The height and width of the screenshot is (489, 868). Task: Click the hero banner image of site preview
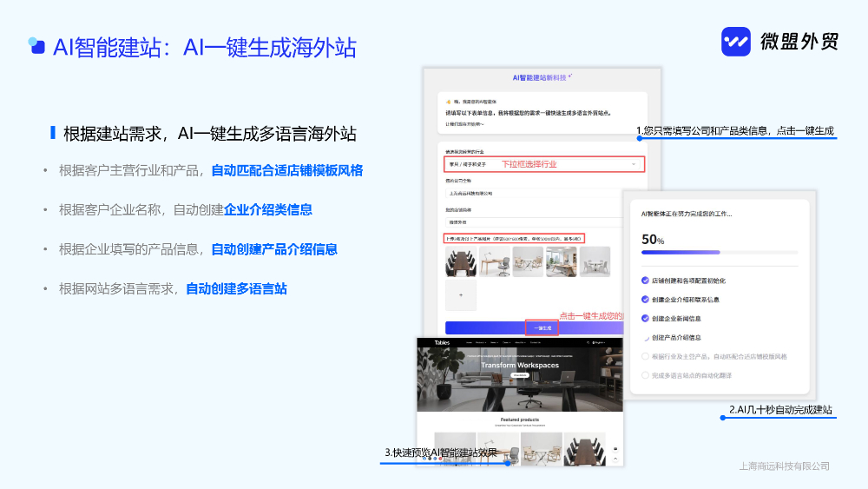520,380
